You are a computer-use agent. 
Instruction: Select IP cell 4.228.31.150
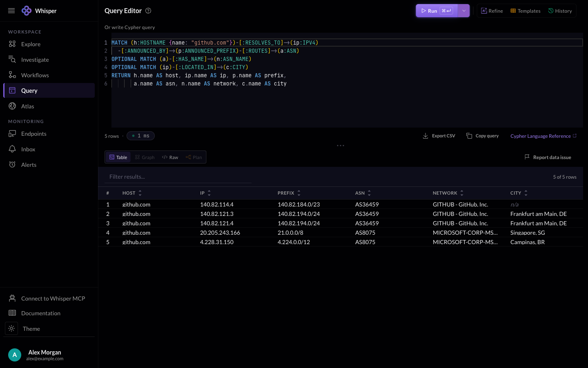217,242
